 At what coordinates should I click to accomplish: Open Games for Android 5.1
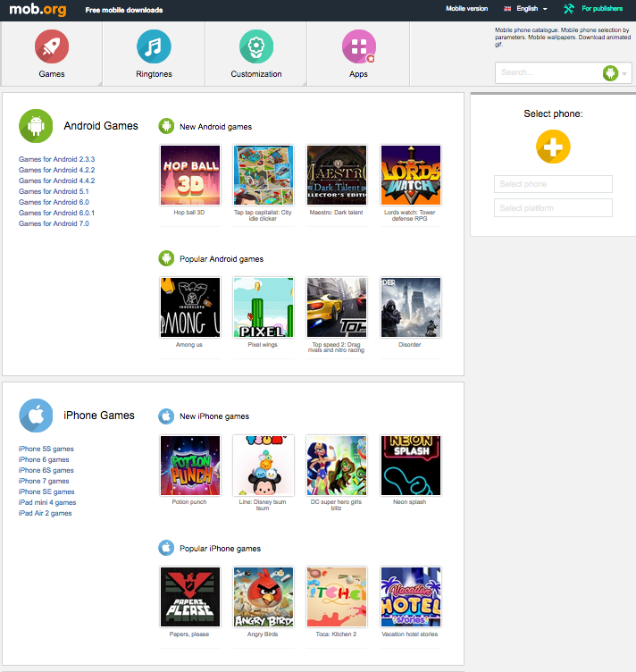pos(54,191)
